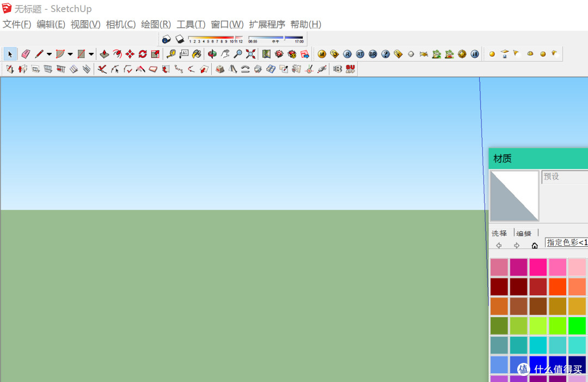Click the forward arrow in materials browser

(517, 245)
